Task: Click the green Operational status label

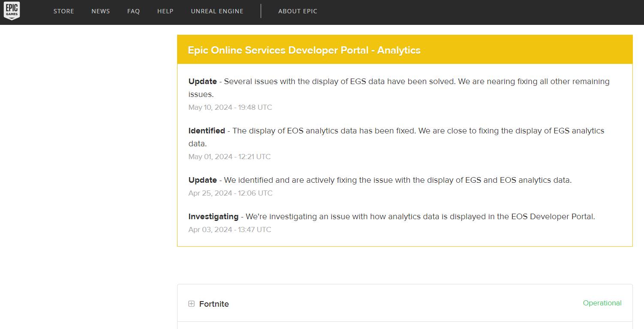Action: tap(602, 303)
